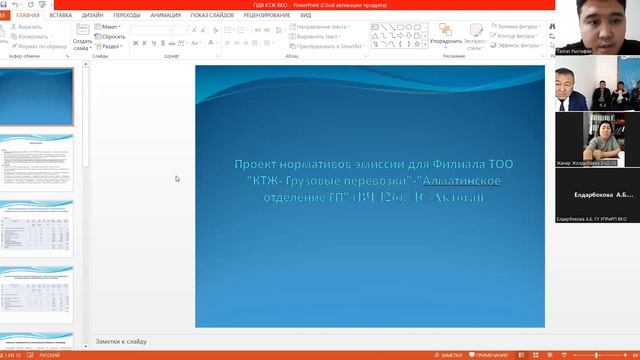Open Эффекты фигуры shape effects

tap(516, 45)
